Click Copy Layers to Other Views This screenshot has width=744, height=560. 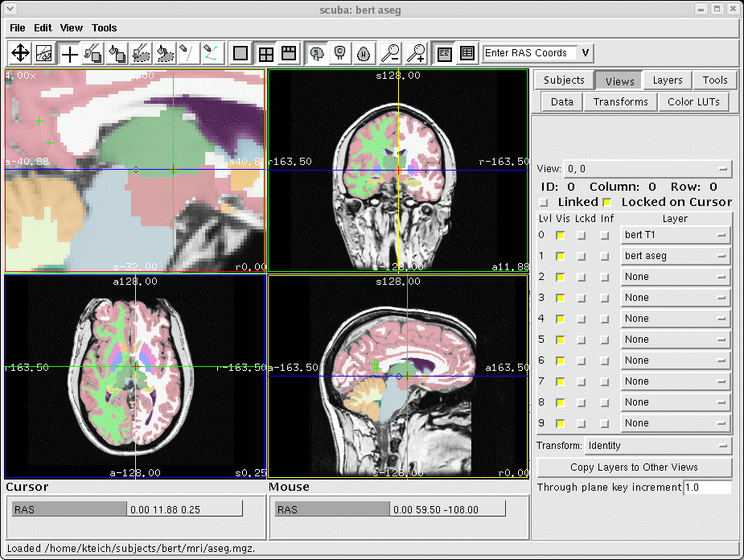pos(634,467)
